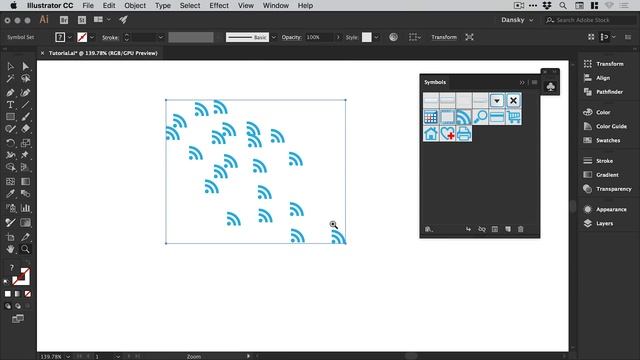Open the Transform panel
This screenshot has width=640, height=360.
click(604, 64)
